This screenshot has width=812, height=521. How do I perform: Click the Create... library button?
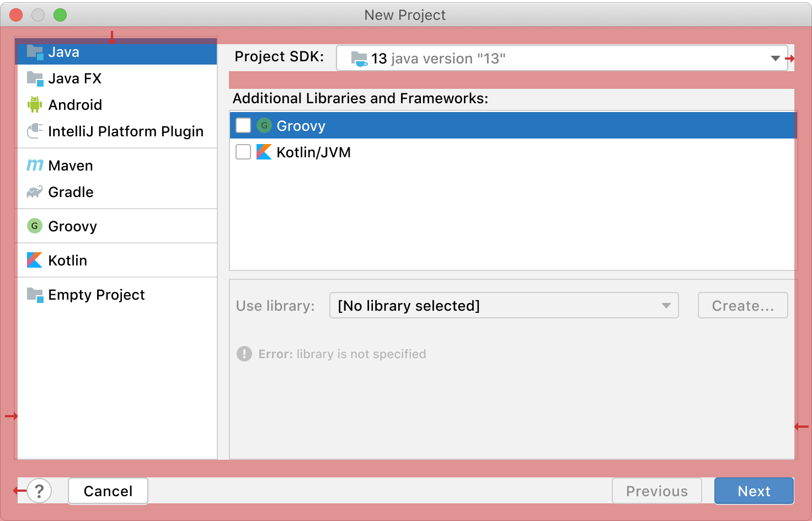point(742,305)
